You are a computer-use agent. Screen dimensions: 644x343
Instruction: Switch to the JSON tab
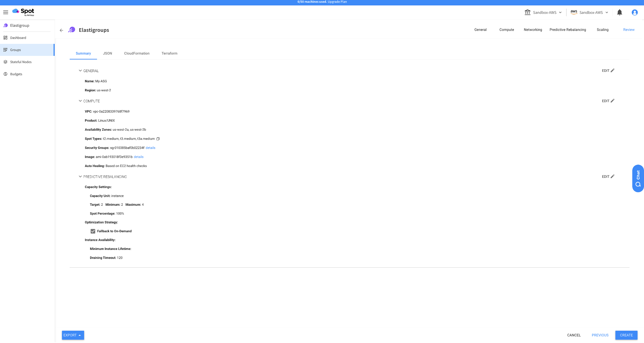point(108,53)
